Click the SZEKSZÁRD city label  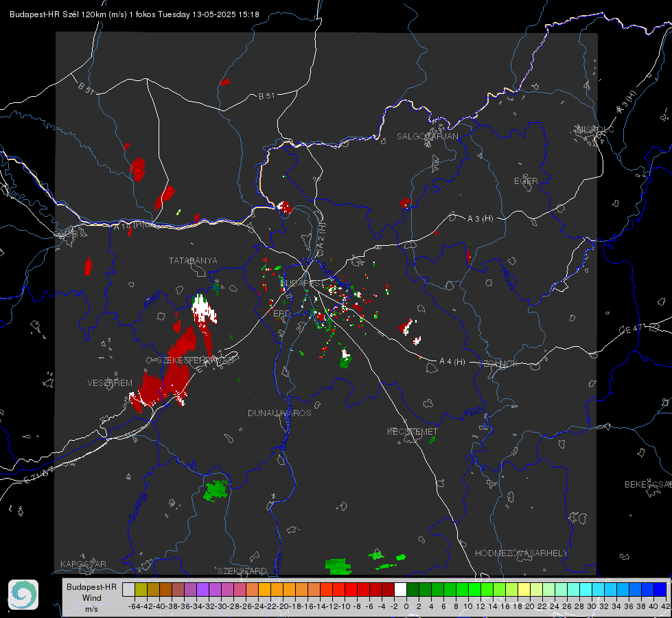(242, 571)
